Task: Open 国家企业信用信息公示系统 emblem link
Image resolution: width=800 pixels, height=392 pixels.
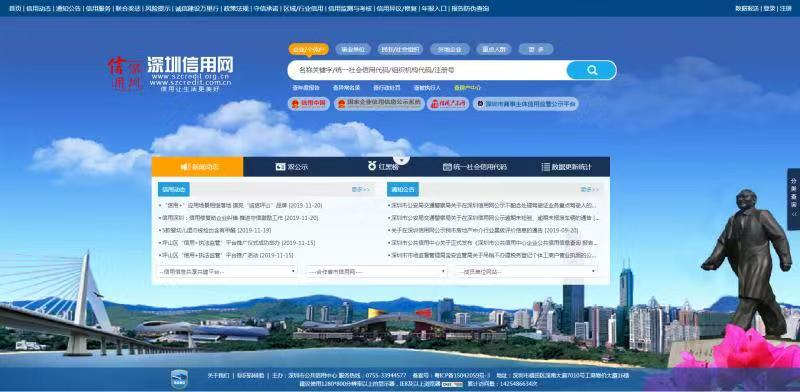Action: coord(379,104)
